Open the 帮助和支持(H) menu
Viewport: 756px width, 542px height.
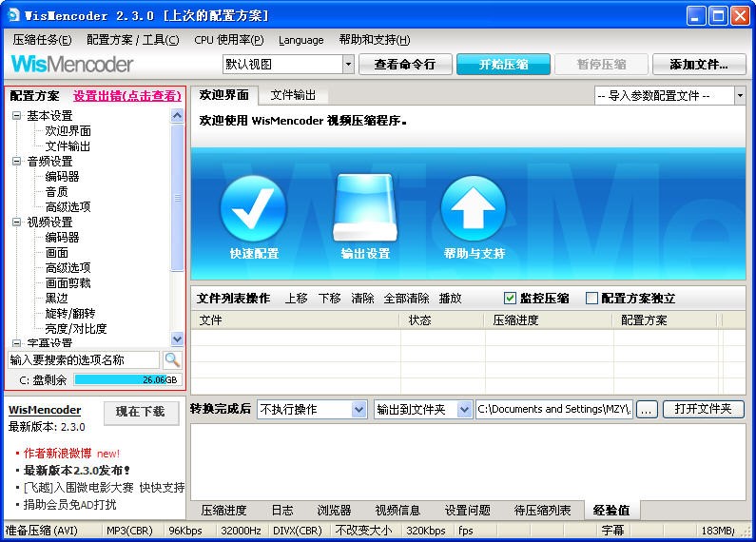click(x=375, y=40)
